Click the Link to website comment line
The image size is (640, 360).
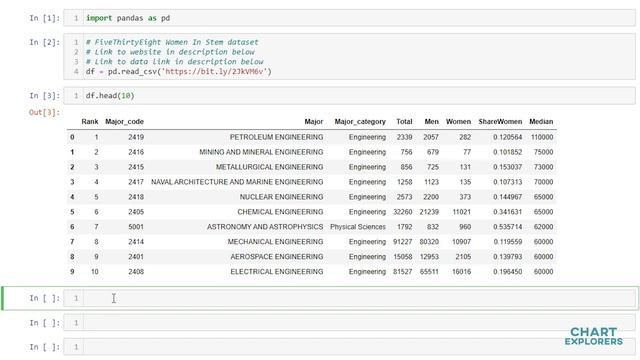tap(170, 52)
